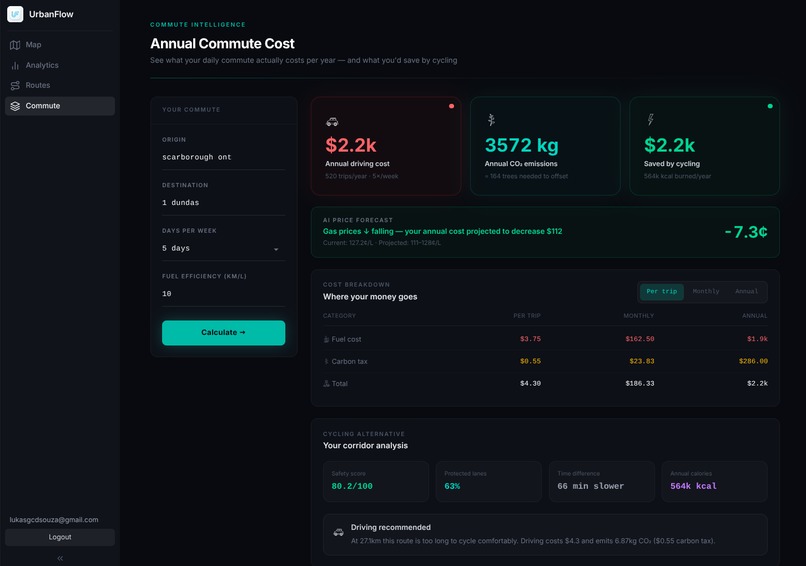This screenshot has height=566, width=806.
Task: Click the green dot on cycling savings card
Action: pos(770,106)
